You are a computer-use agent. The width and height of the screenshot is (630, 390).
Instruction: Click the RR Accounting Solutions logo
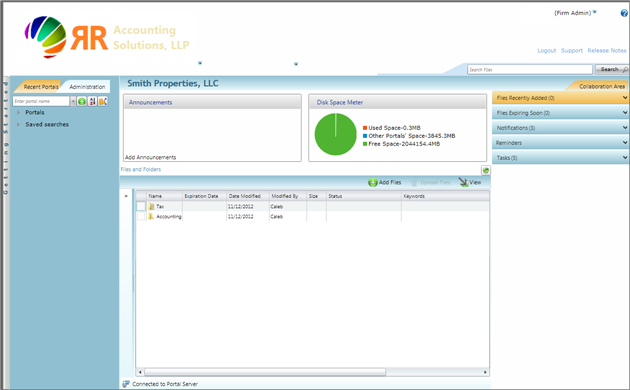[x=107, y=37]
